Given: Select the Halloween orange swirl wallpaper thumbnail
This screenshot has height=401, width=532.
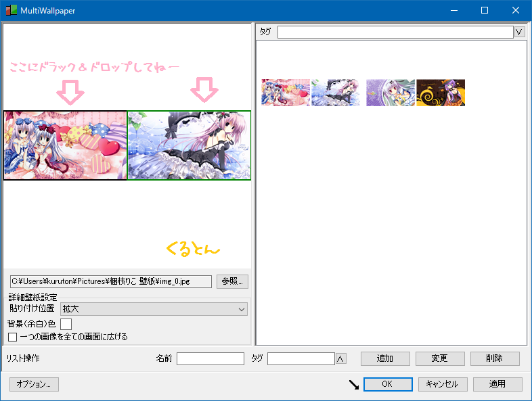Looking at the screenshot, I should [x=441, y=93].
